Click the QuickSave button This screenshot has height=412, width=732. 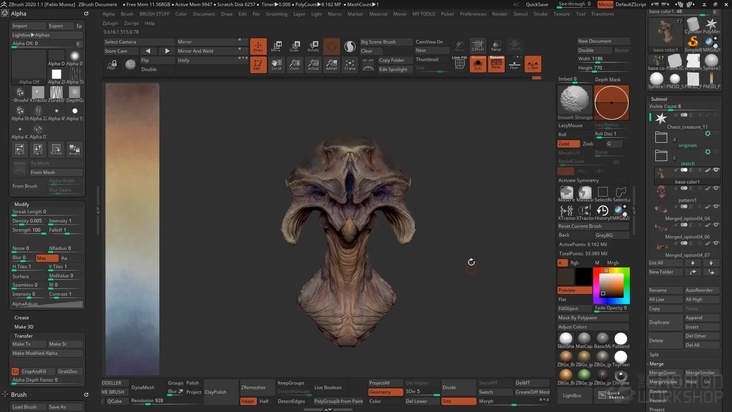coord(537,4)
